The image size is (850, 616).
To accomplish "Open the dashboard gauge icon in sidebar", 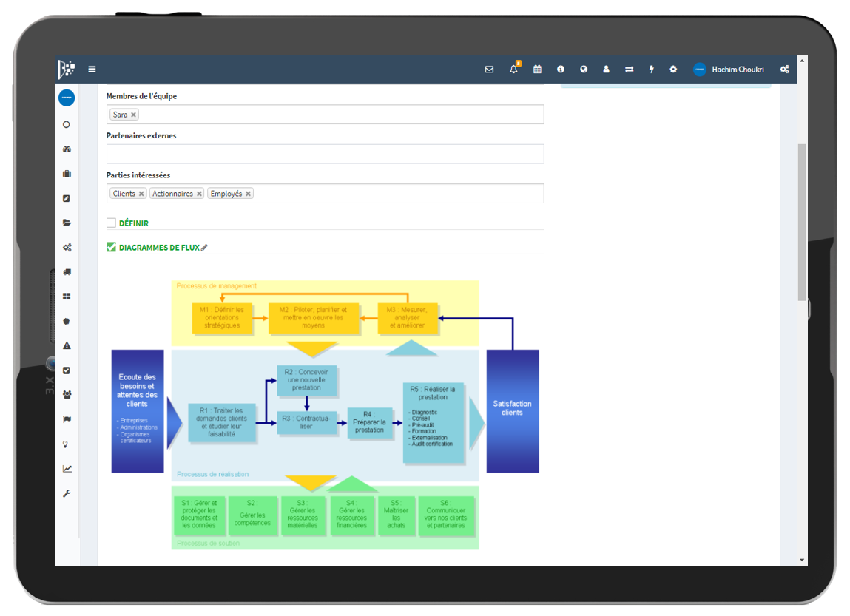I will click(67, 149).
